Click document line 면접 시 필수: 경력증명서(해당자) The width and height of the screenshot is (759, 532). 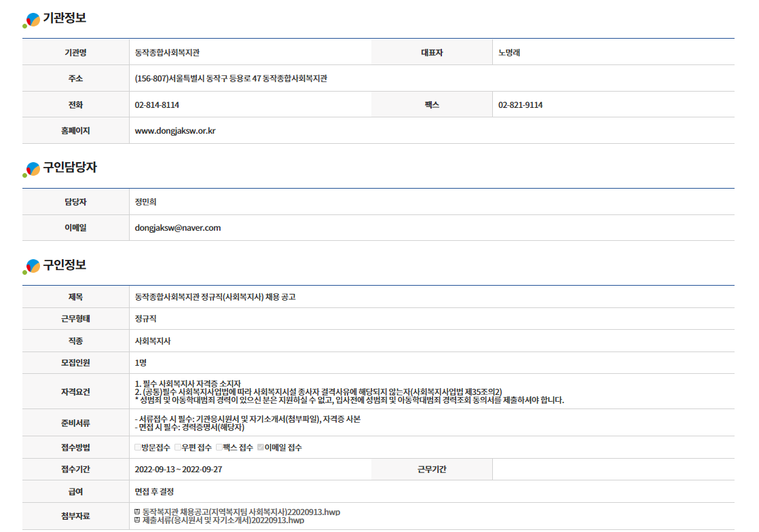(x=191, y=427)
